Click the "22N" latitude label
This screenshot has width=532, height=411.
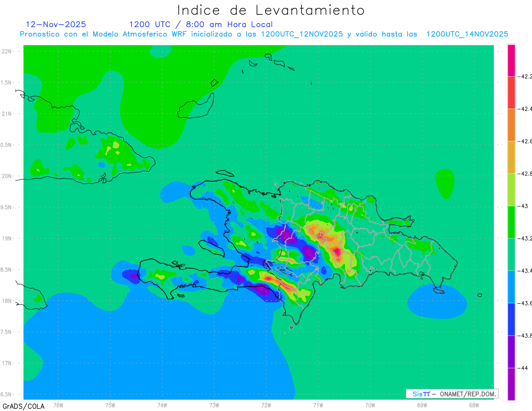point(8,51)
